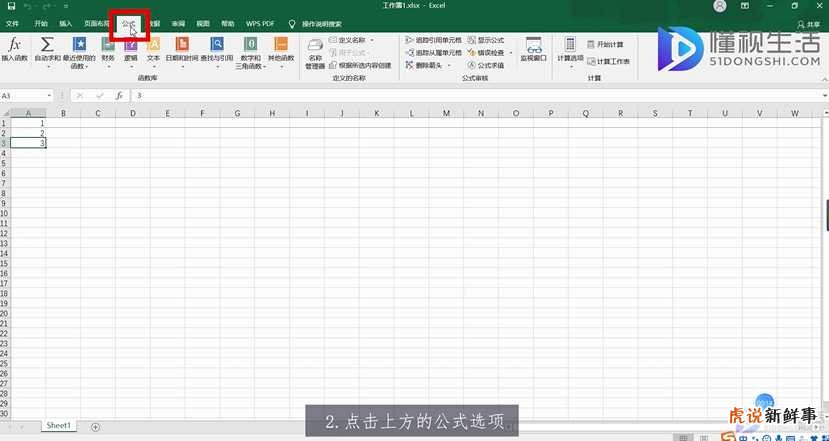The height and width of the screenshot is (441, 829).
Task: Open Recently Used functions (最近使用的函数) icon
Action: [79, 44]
